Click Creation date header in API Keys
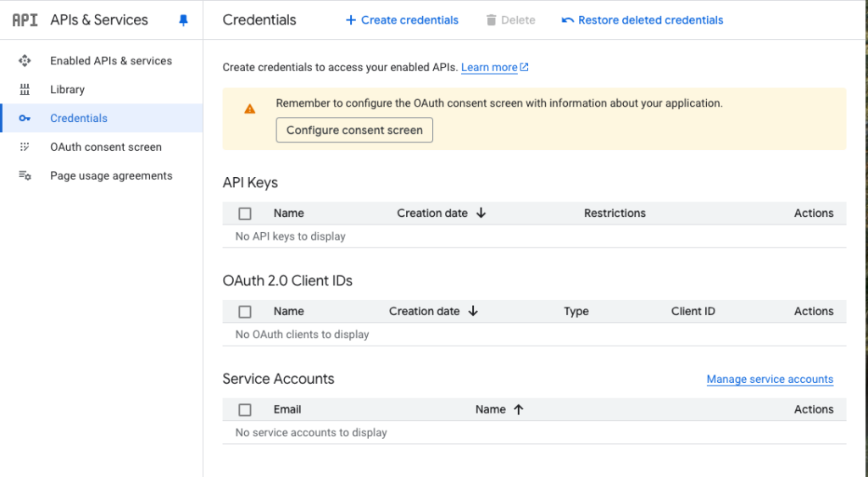Image resolution: width=868 pixels, height=477 pixels. (x=432, y=213)
